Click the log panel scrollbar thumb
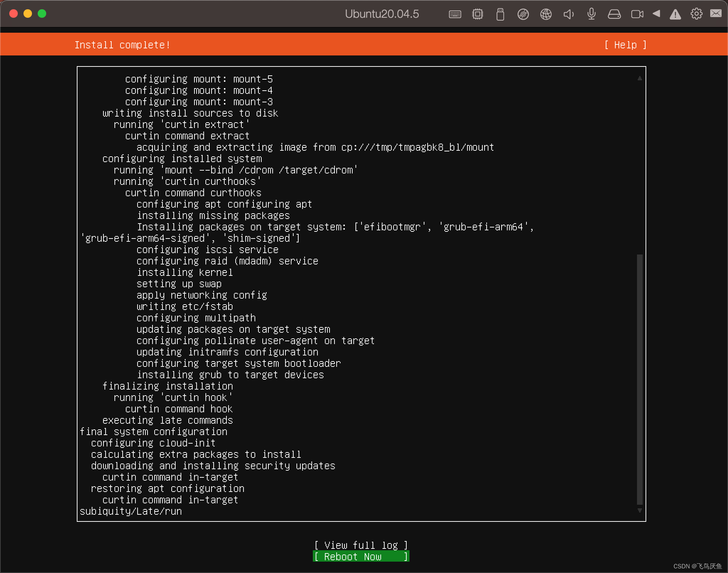The height and width of the screenshot is (573, 728). 639,380
